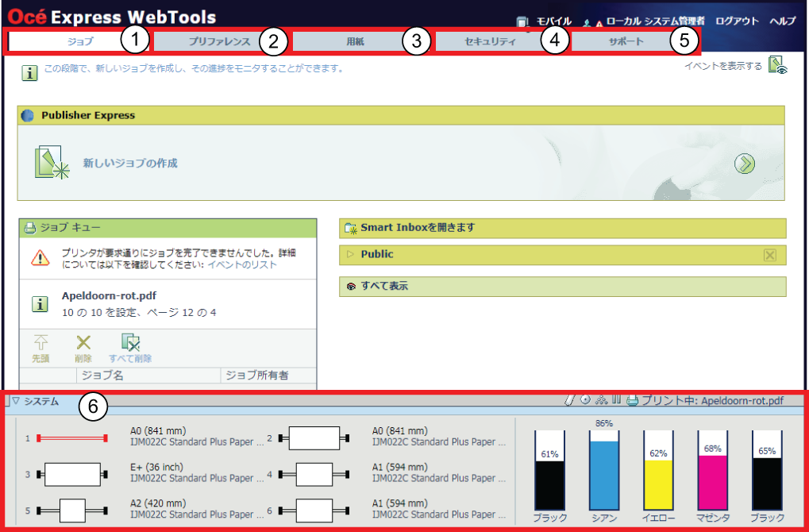Click the green arrow button in Publisher Express

tap(745, 164)
